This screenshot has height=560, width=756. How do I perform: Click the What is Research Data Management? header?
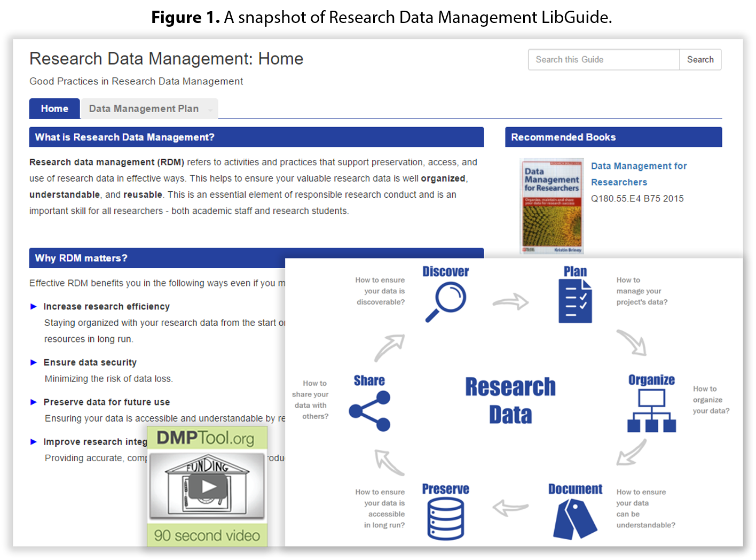click(x=256, y=137)
